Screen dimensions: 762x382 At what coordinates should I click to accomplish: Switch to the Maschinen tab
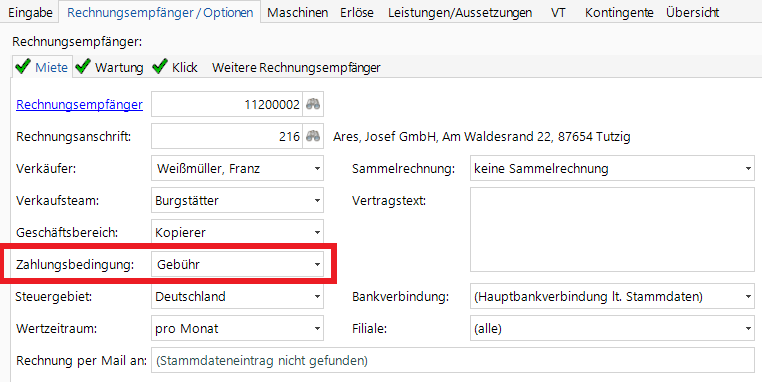(297, 12)
